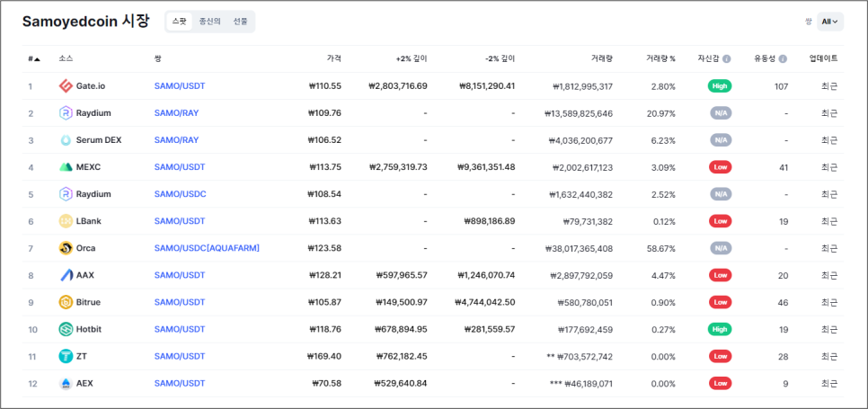This screenshot has height=409, width=868.
Task: Click the Low badge on AEX row
Action: pyautogui.click(x=721, y=384)
